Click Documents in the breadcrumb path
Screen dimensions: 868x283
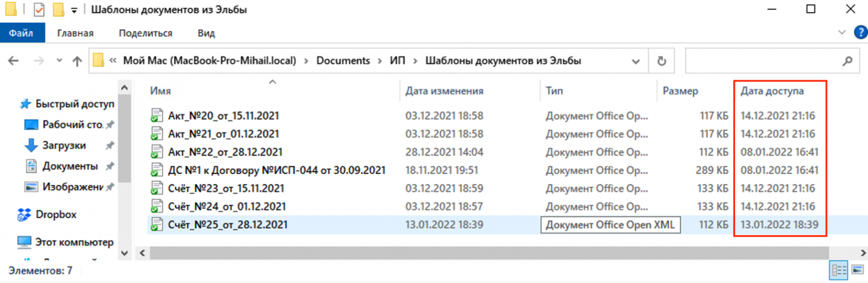pos(343,61)
